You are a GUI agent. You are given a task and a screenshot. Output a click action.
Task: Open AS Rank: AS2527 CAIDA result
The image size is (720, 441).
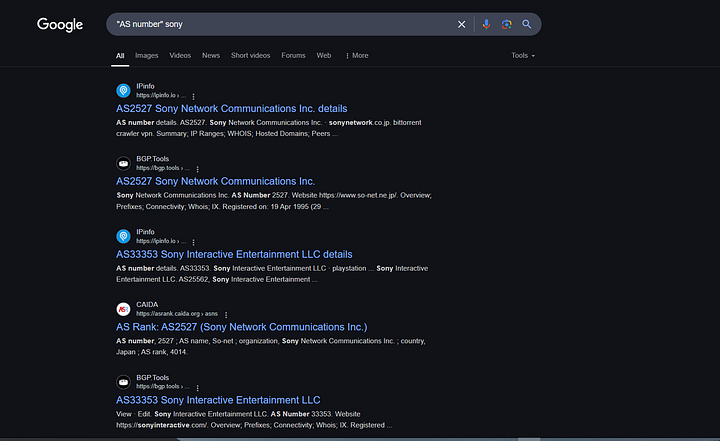coord(241,327)
